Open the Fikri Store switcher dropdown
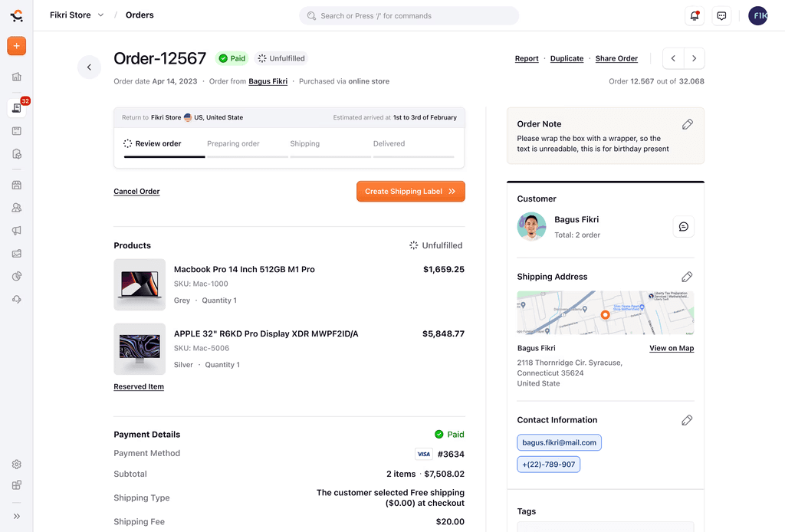Viewport: 785px width, 532px height. point(77,15)
